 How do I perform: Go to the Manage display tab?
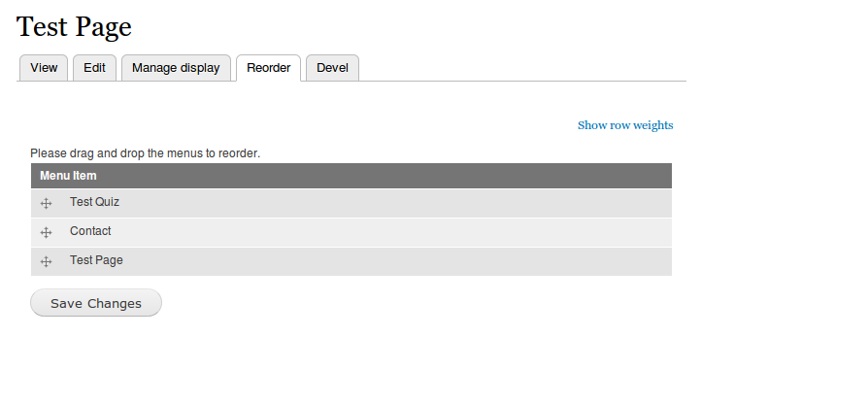coord(176,68)
